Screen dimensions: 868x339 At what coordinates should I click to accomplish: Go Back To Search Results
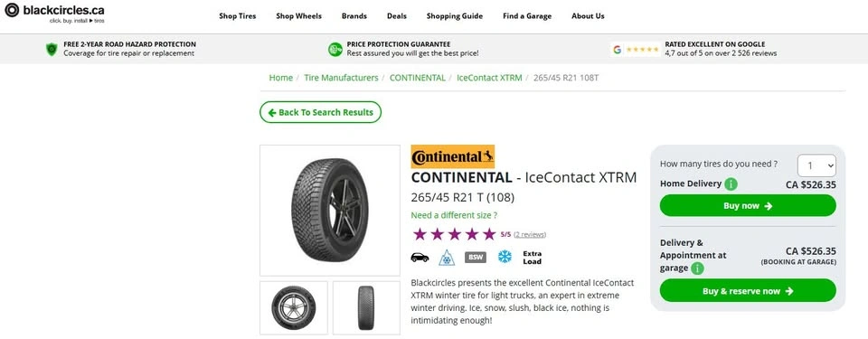point(320,112)
